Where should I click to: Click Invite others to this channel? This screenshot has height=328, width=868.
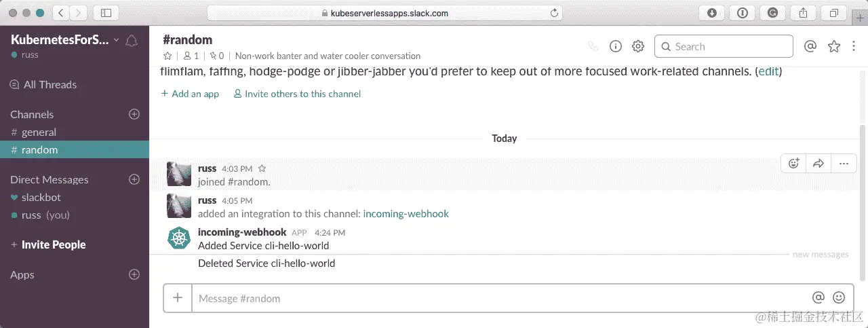pos(297,94)
